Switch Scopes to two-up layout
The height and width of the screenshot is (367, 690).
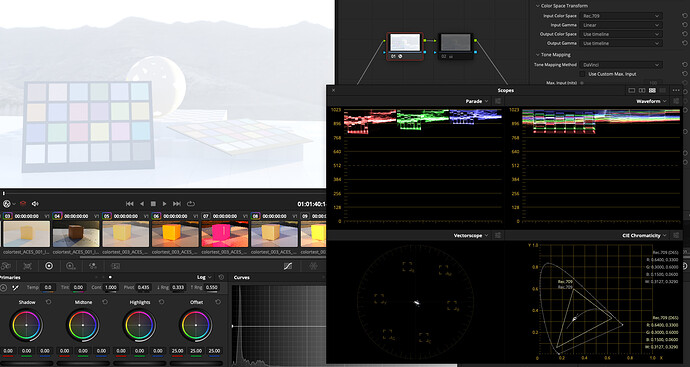(x=642, y=90)
